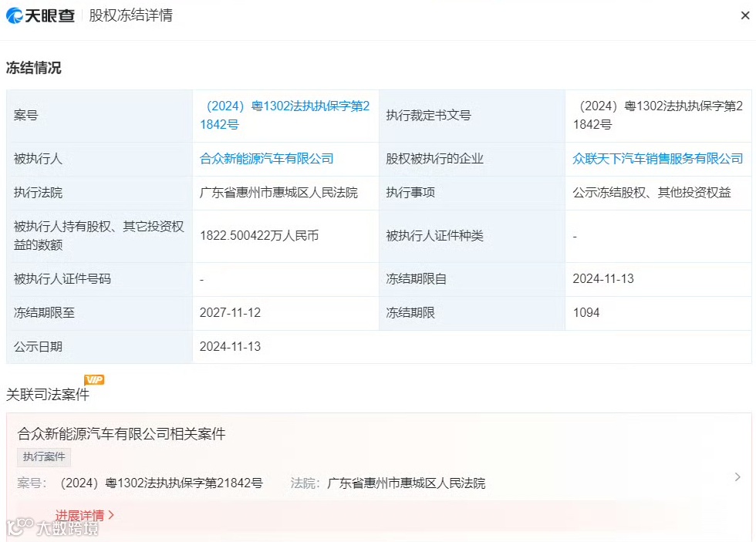Click the 执行案件 tag
756x542 pixels.
pyautogui.click(x=44, y=456)
